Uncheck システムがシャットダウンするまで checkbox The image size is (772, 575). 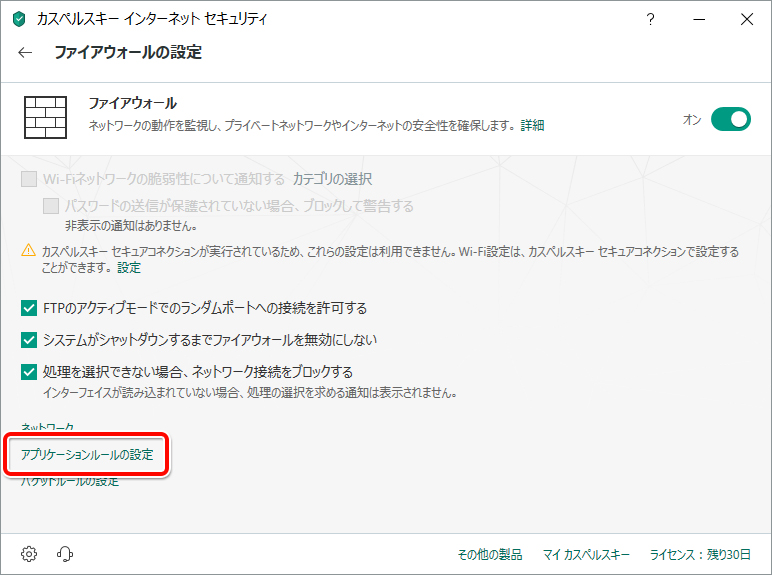coord(29,340)
